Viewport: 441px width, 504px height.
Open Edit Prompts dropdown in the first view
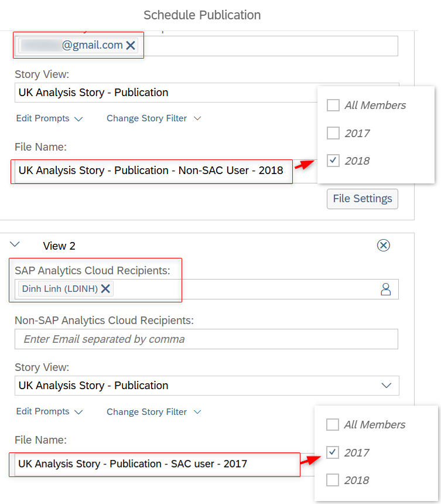(x=49, y=118)
